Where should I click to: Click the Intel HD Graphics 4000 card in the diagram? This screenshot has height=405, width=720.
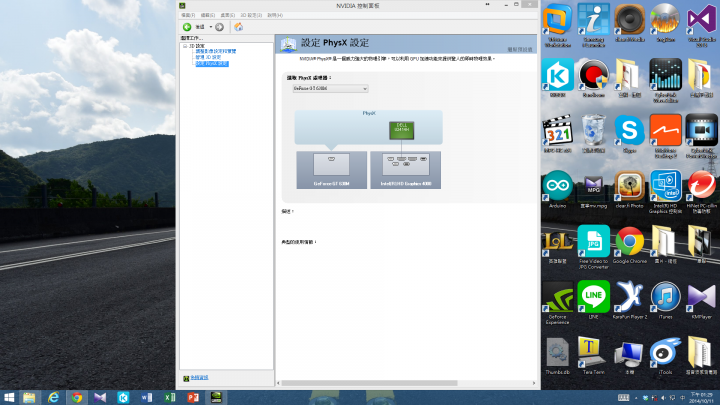405,169
